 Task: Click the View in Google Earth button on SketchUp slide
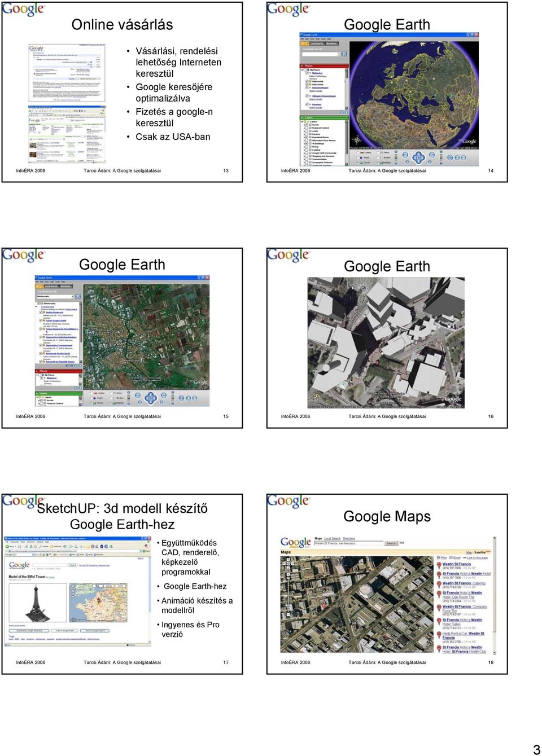coord(64,631)
